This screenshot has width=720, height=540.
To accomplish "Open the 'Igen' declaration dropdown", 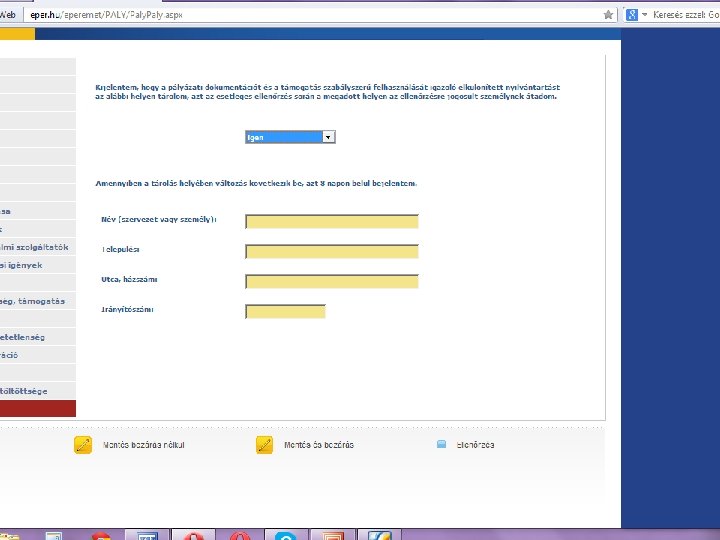I will pos(290,137).
